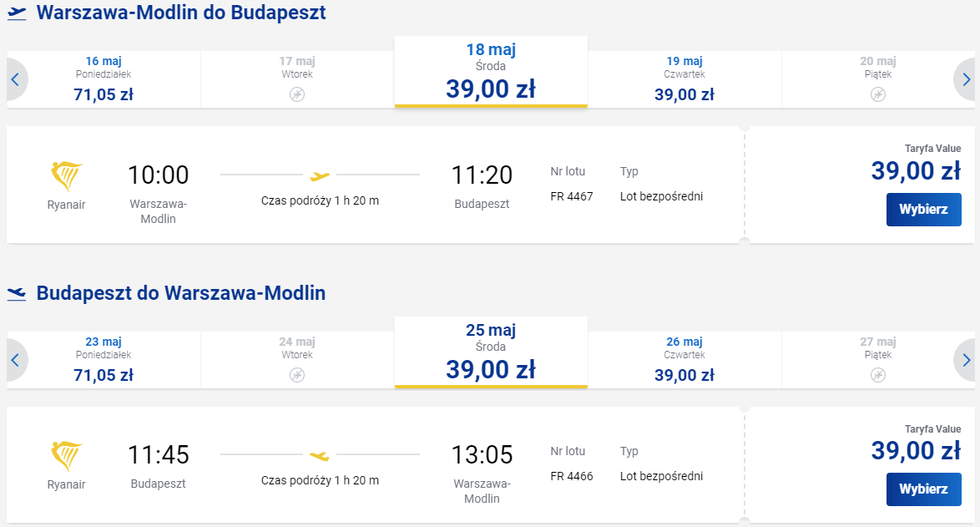Click the outbound departing plane icon
Image resolution: width=980 pixels, height=527 pixels.
point(17,13)
